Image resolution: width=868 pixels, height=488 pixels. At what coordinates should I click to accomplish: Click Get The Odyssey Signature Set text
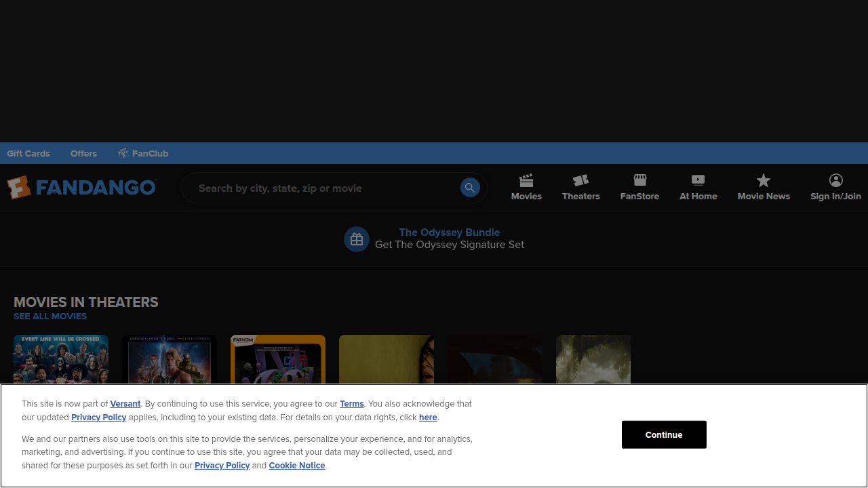pos(450,245)
